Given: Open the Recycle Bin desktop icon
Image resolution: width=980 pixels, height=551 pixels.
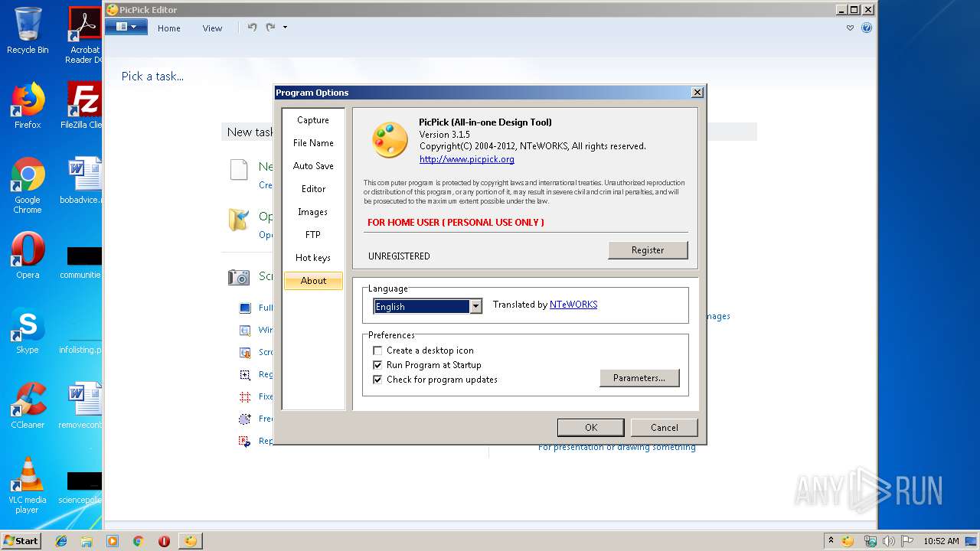Looking at the screenshot, I should click(28, 31).
